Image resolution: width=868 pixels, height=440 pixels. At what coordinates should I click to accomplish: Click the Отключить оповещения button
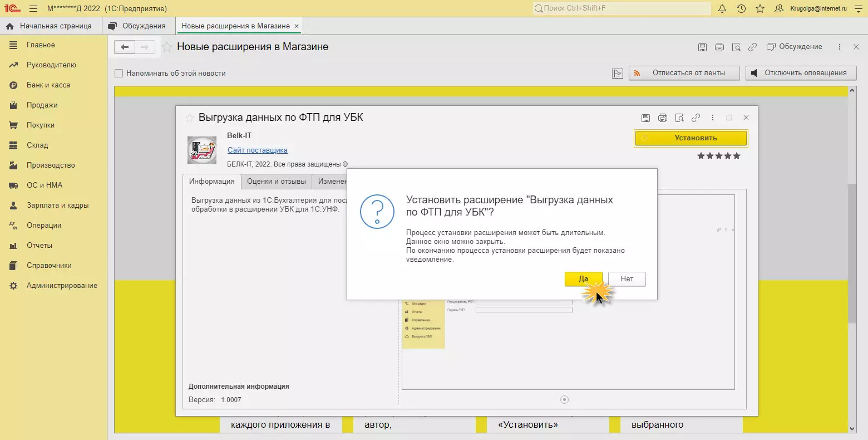coord(801,73)
